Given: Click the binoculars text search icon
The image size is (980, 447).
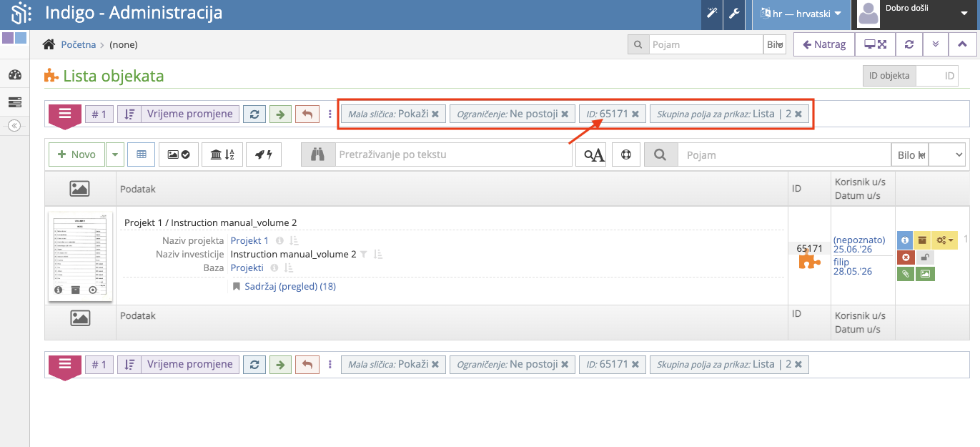Looking at the screenshot, I should point(318,154).
